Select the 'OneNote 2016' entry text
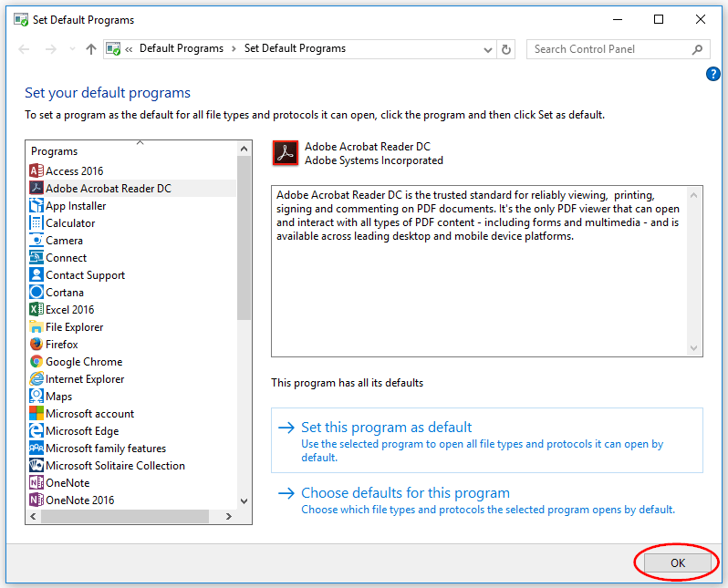728x588 pixels. pyautogui.click(x=80, y=500)
